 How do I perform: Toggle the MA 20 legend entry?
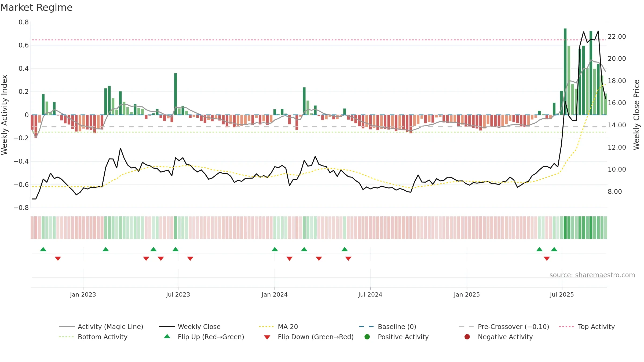tap(278, 327)
